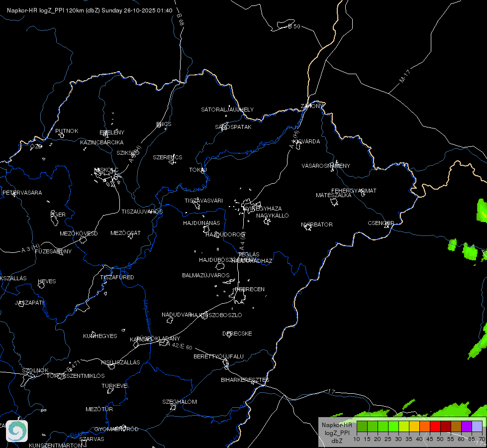This screenshot has width=487, height=448.
Task: Click the MEZŐKÖVESD label
Action: [79, 233]
